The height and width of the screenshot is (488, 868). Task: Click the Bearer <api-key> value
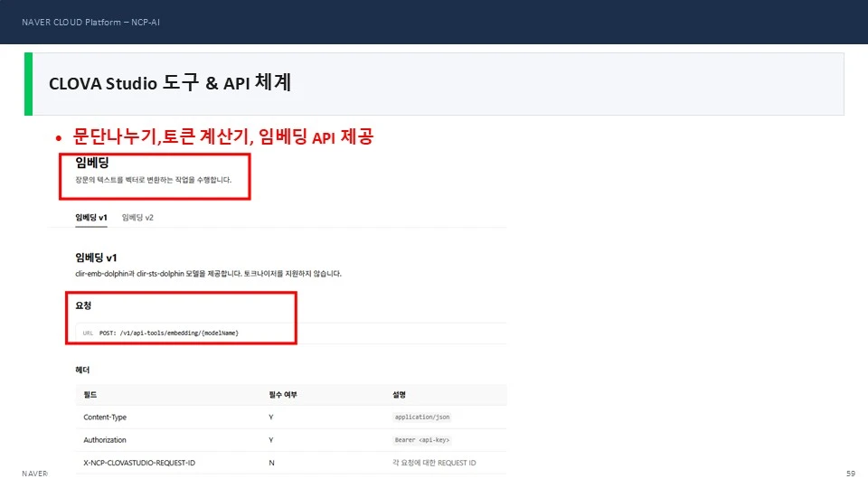tap(422, 440)
